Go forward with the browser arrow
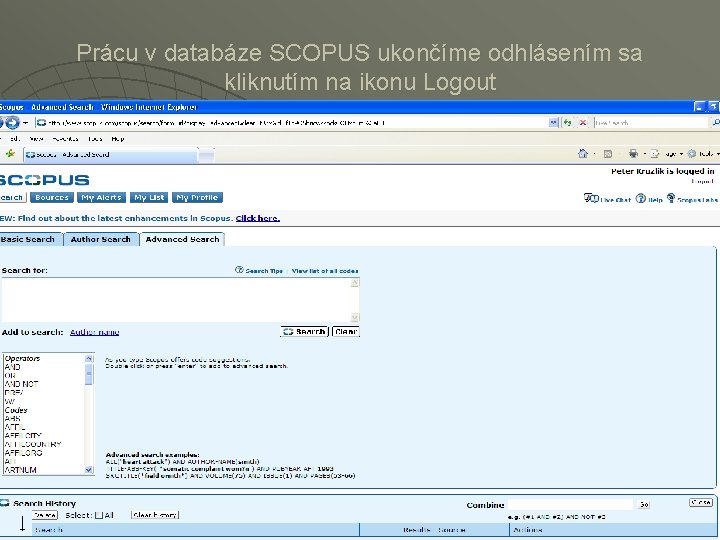 [x=12, y=123]
